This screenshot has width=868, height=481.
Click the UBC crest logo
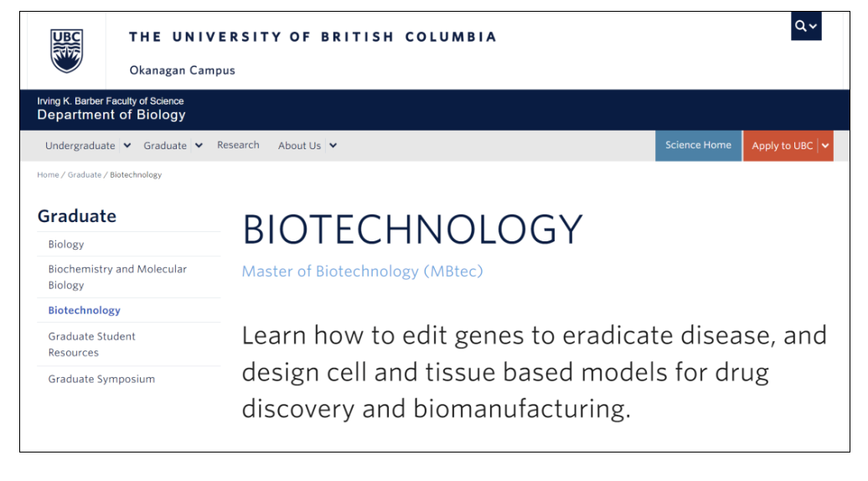[67, 50]
